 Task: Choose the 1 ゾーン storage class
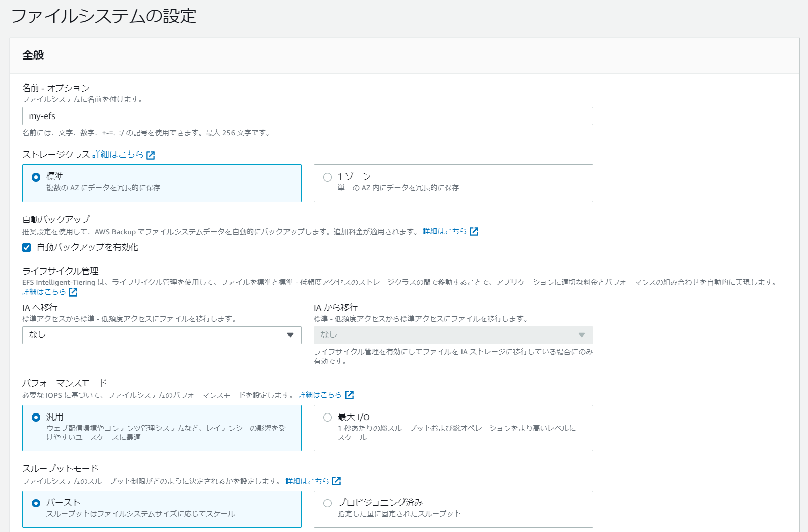[327, 177]
